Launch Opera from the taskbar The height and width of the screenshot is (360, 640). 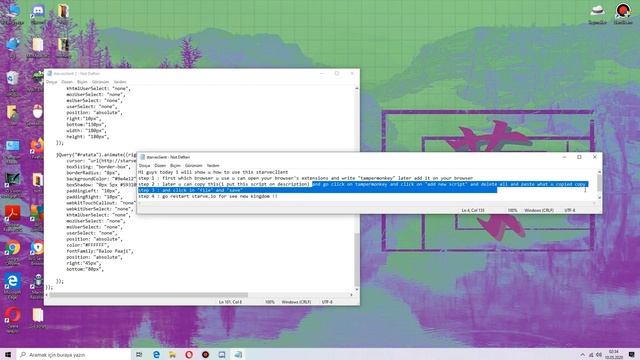[x=189, y=354]
